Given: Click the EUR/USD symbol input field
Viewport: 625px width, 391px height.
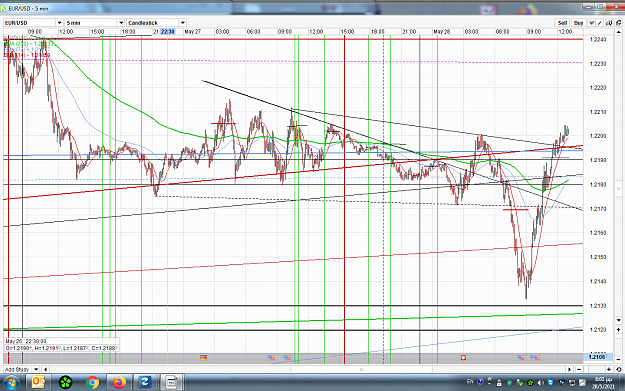Looking at the screenshot, I should click(x=30, y=23).
